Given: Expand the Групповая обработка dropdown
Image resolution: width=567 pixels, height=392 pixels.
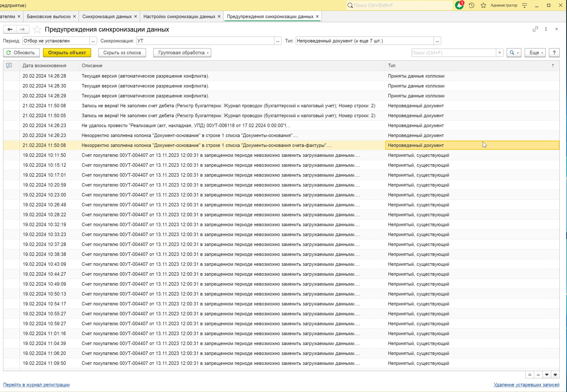Looking at the screenshot, I should click(182, 53).
